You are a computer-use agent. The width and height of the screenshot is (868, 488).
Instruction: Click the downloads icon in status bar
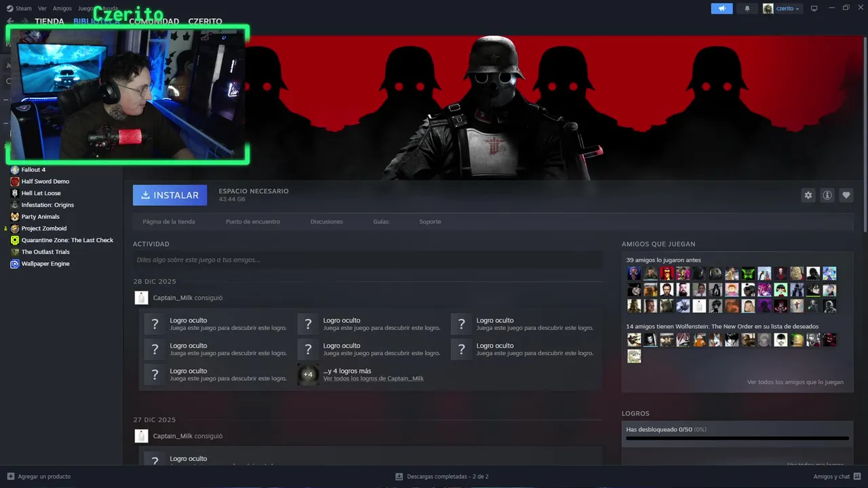point(399,476)
